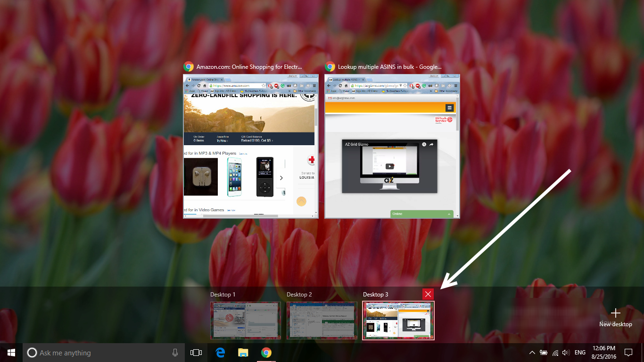Show hidden system tray icons
This screenshot has width=644, height=362.
click(x=532, y=353)
